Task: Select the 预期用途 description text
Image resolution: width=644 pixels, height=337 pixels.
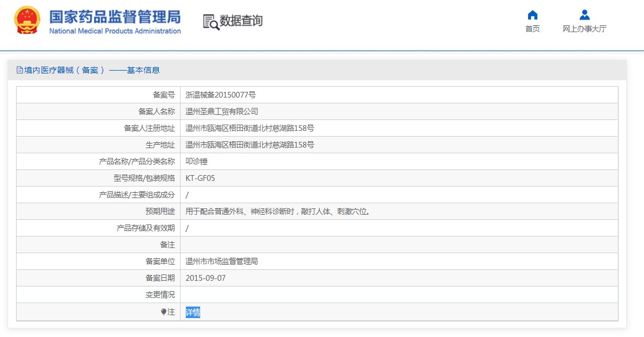Action: (x=278, y=211)
